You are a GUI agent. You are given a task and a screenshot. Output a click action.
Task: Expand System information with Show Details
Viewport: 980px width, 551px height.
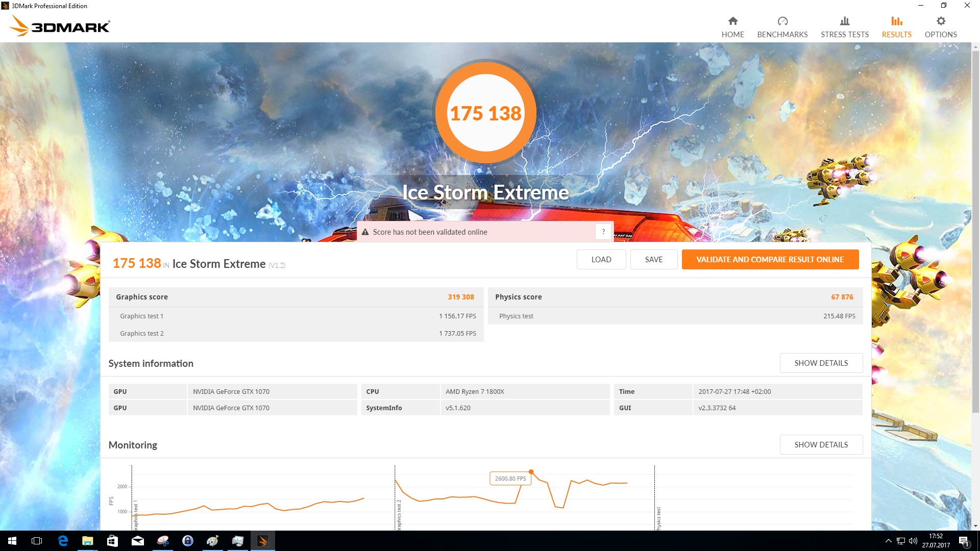[x=821, y=363]
